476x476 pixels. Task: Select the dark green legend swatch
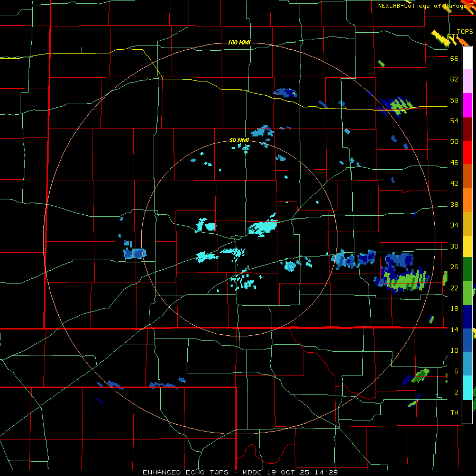[x=467, y=269]
